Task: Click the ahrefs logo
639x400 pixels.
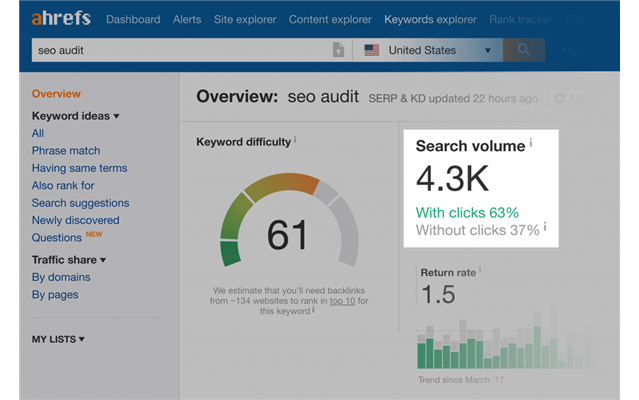Action: coord(61,19)
